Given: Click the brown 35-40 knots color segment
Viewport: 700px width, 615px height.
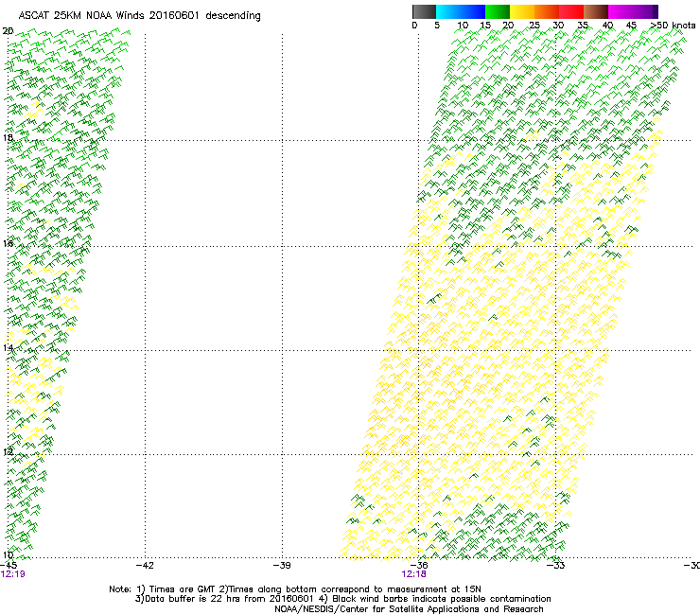Looking at the screenshot, I should click(x=596, y=11).
